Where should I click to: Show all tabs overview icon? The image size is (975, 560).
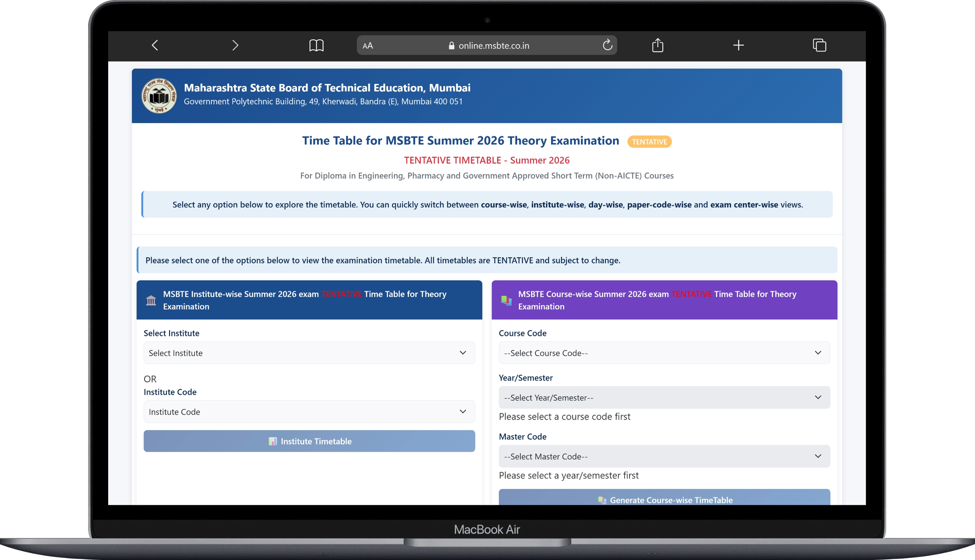point(819,45)
